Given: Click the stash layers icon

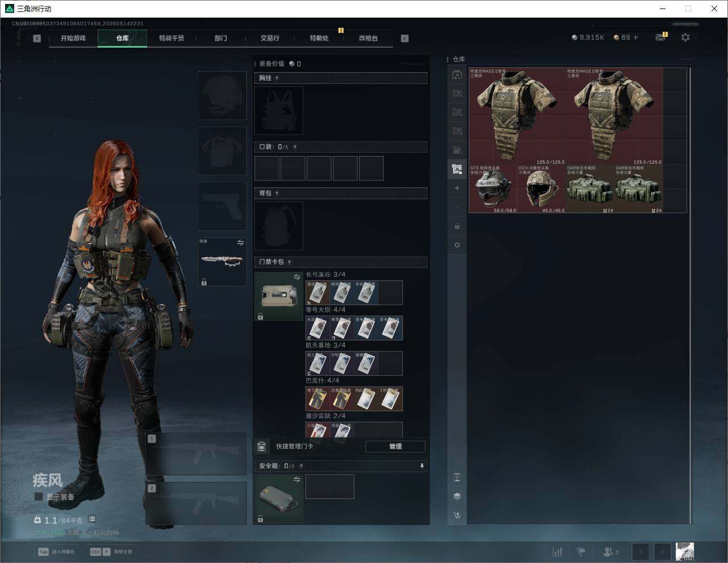Looking at the screenshot, I should click(457, 496).
